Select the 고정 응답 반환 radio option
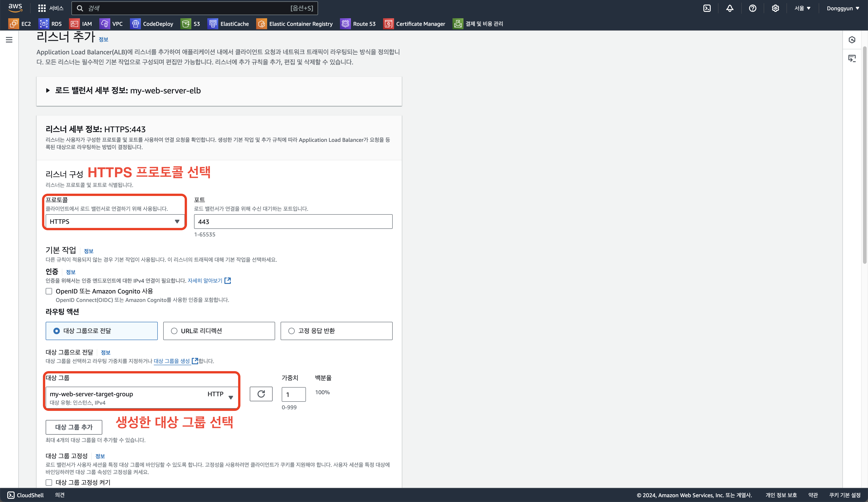 click(x=291, y=331)
